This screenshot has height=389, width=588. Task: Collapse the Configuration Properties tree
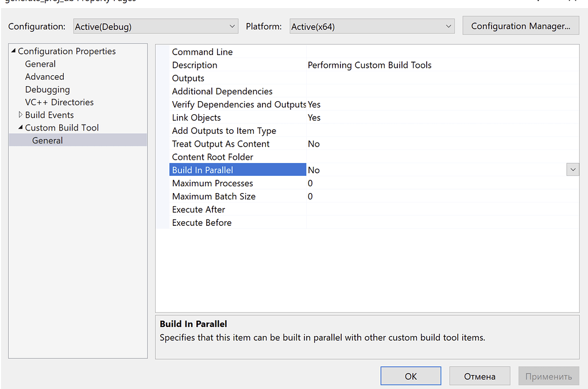pos(13,51)
